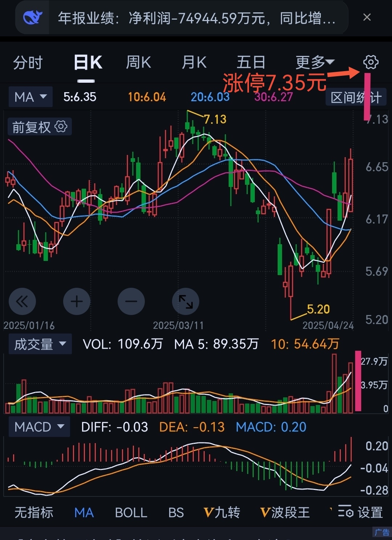Tap the DIFF: -0.03 value
Image resolution: width=392 pixels, height=540 pixels.
pyautogui.click(x=114, y=427)
